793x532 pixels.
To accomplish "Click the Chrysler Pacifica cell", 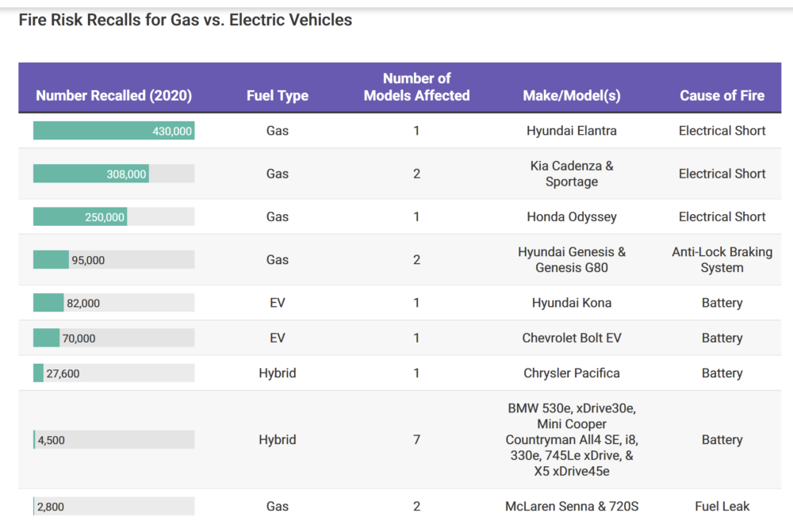I will [x=571, y=373].
